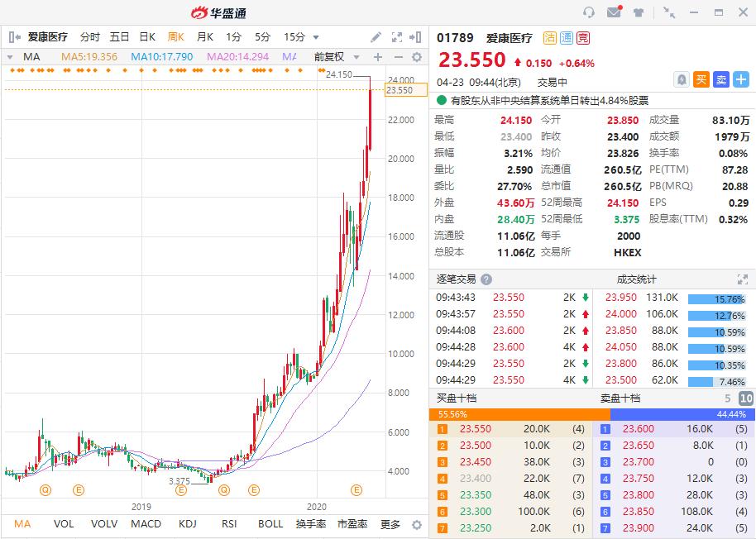
Task: Select the drawing pencil tool
Action: (x=376, y=36)
